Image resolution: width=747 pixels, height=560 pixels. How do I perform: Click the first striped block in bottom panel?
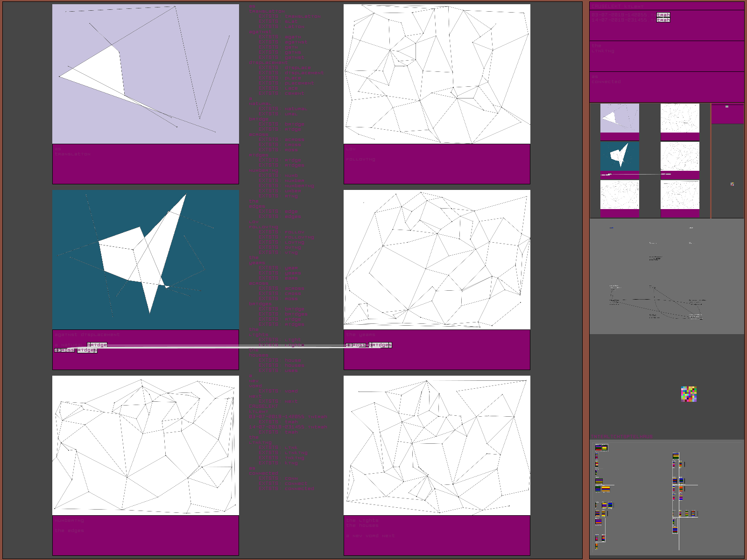pos(601,448)
